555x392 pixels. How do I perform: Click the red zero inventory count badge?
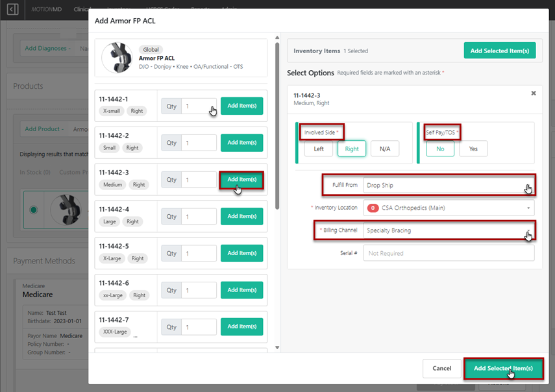click(373, 208)
